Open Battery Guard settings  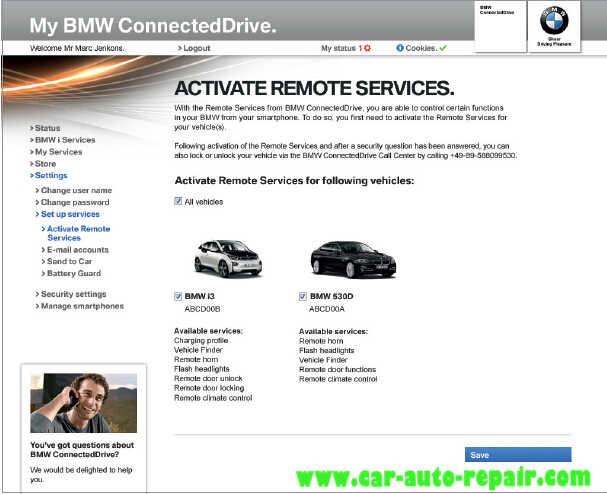click(x=71, y=273)
